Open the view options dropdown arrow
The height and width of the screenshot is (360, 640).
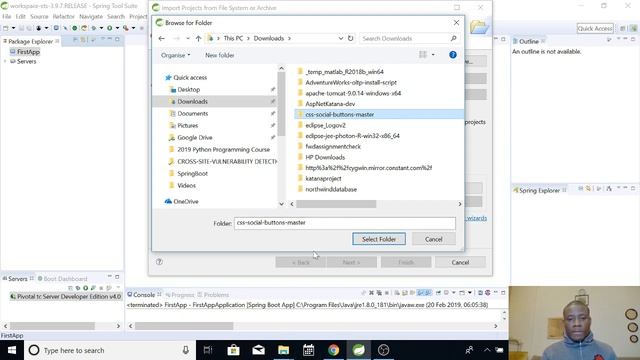pyautogui.click(x=433, y=55)
